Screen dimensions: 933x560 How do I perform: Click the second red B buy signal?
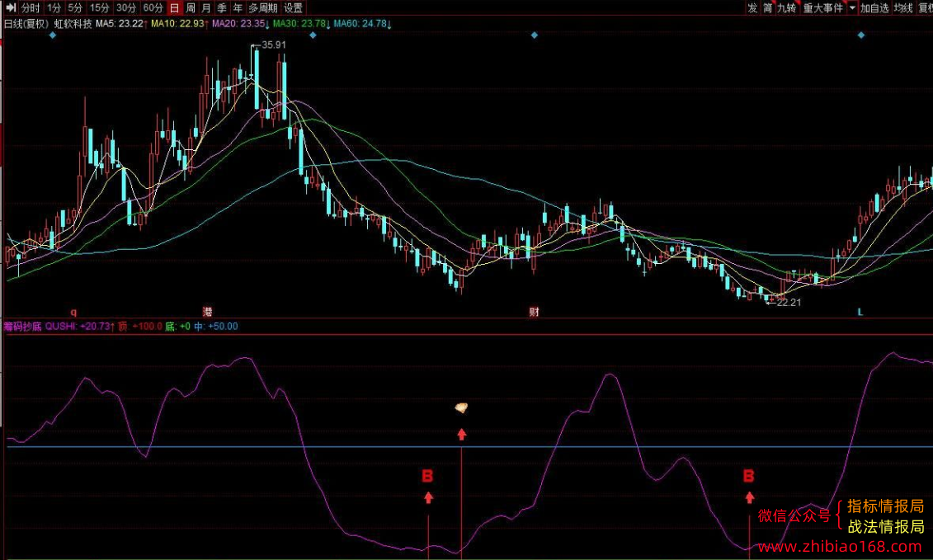tap(748, 476)
